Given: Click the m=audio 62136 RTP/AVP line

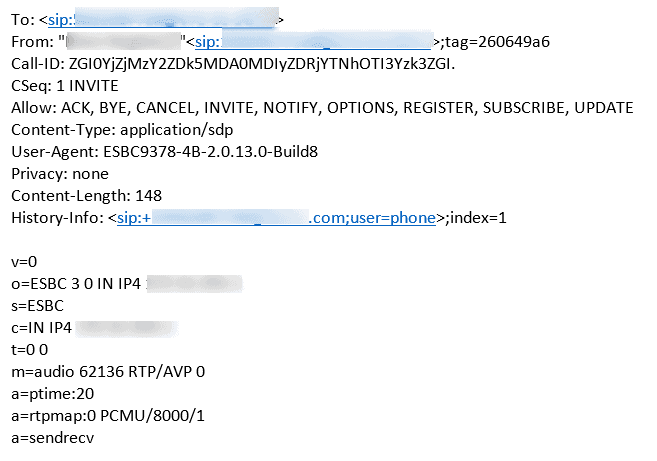Looking at the screenshot, I should coord(108,372).
